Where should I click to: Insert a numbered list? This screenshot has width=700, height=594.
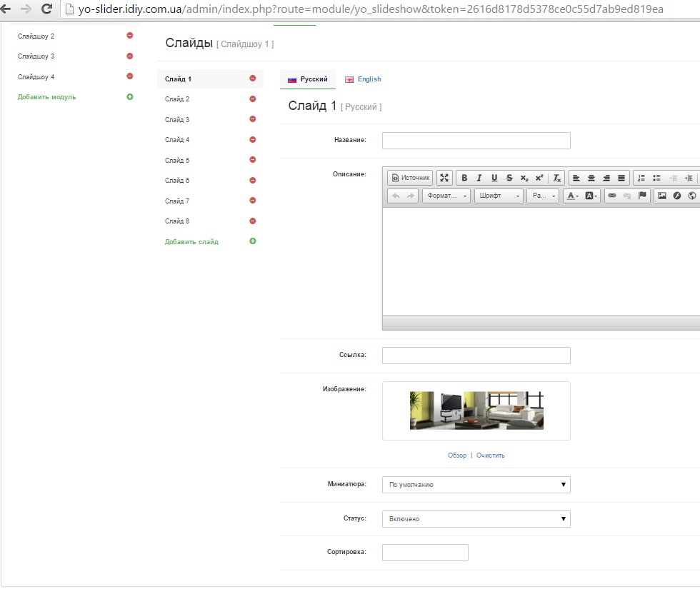pyautogui.click(x=641, y=178)
